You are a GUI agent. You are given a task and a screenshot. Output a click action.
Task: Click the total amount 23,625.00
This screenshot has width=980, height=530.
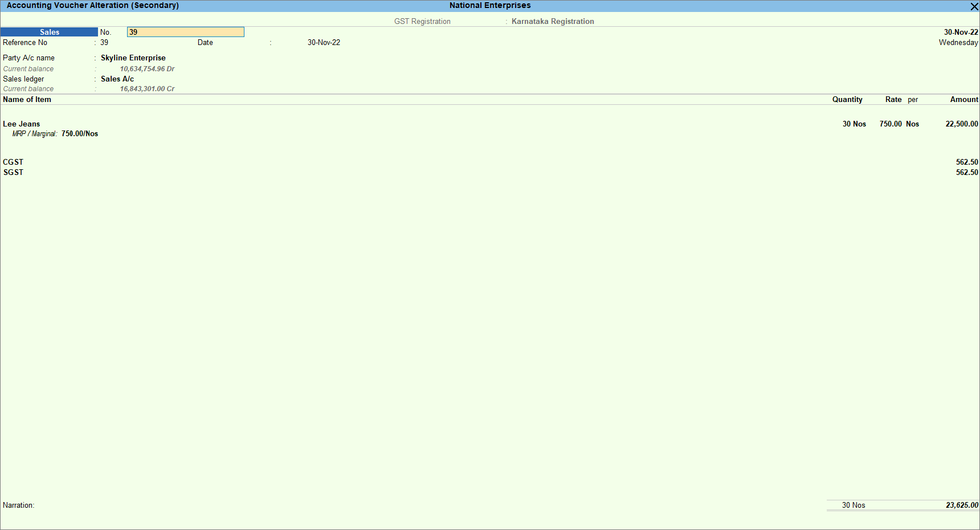[962, 505]
